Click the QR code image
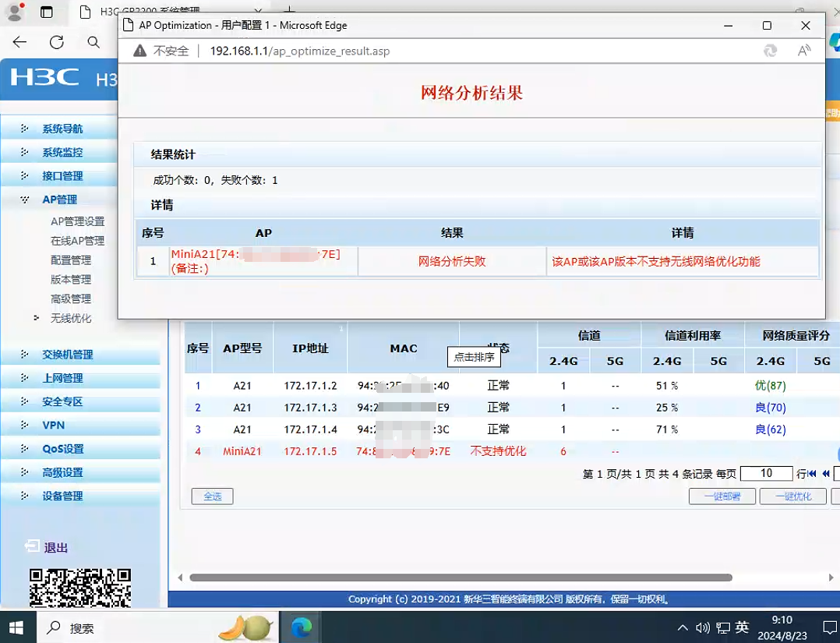This screenshot has height=643, width=840. click(80, 588)
